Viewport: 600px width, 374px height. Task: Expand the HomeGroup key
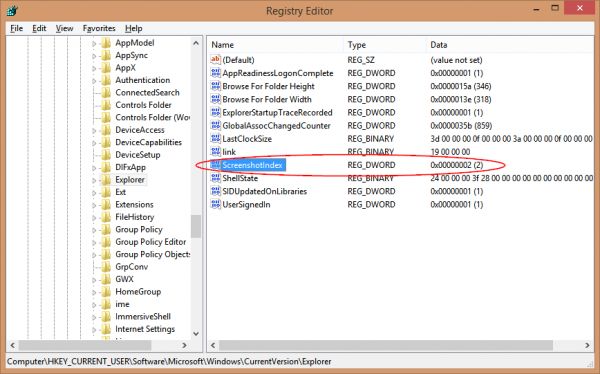(x=94, y=292)
